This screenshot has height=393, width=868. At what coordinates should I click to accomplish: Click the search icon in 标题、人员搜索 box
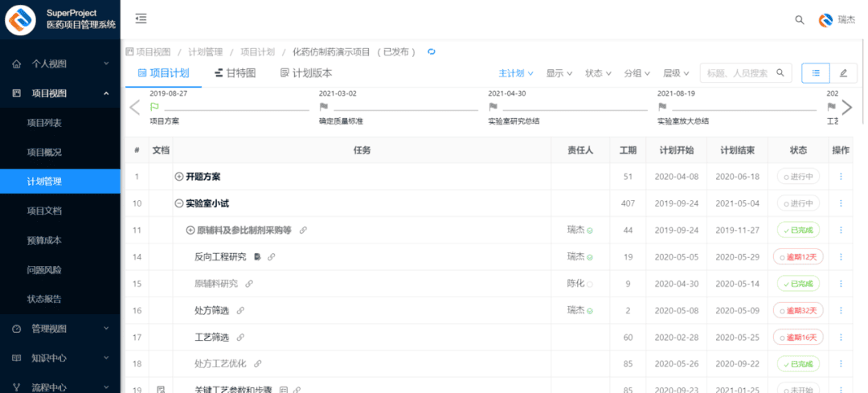[780, 72]
